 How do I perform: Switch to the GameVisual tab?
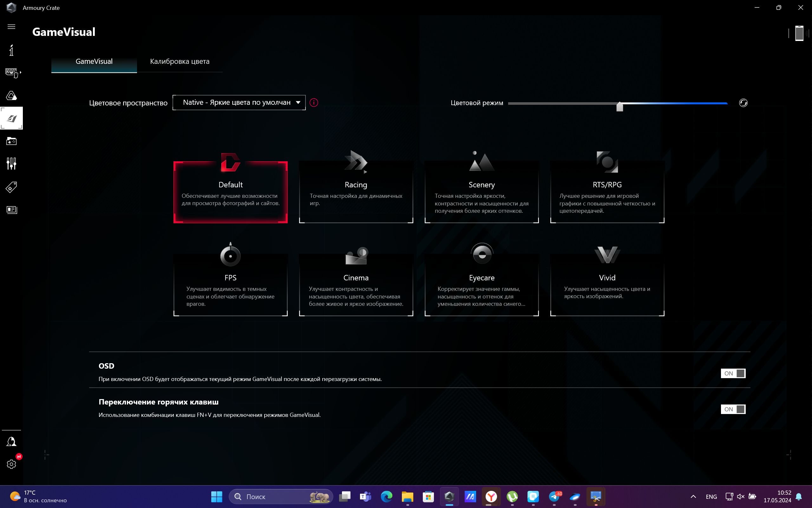pos(94,62)
